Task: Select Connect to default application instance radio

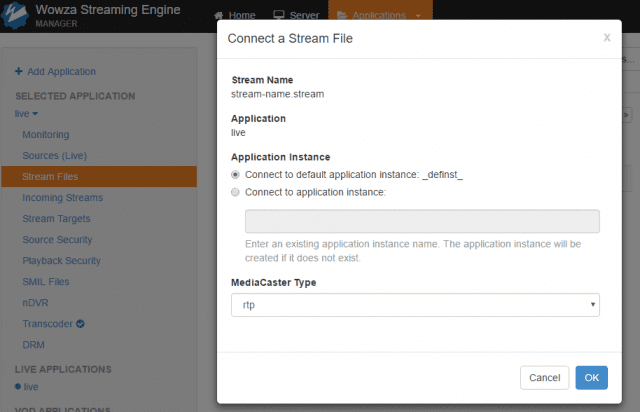Action: (235, 175)
